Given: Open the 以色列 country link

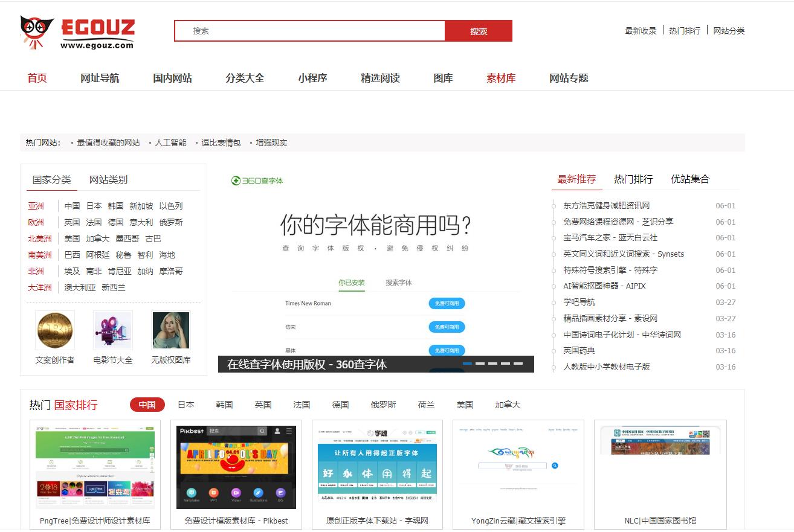Looking at the screenshot, I should pos(171,206).
